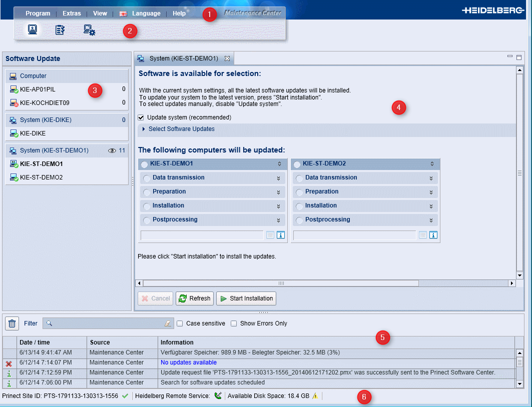Click the Refresh button

tap(194, 298)
